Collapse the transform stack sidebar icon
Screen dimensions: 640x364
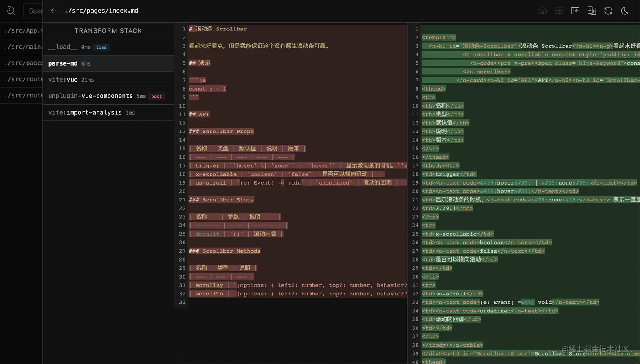(x=575, y=11)
